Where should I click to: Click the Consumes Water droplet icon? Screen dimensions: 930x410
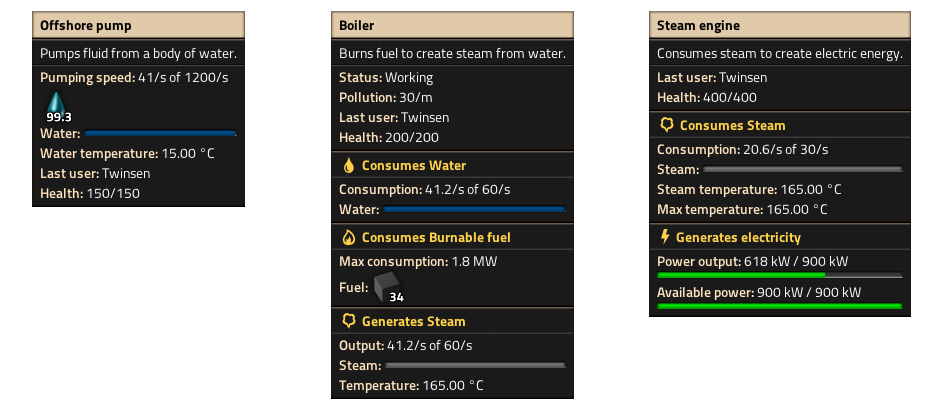349,166
